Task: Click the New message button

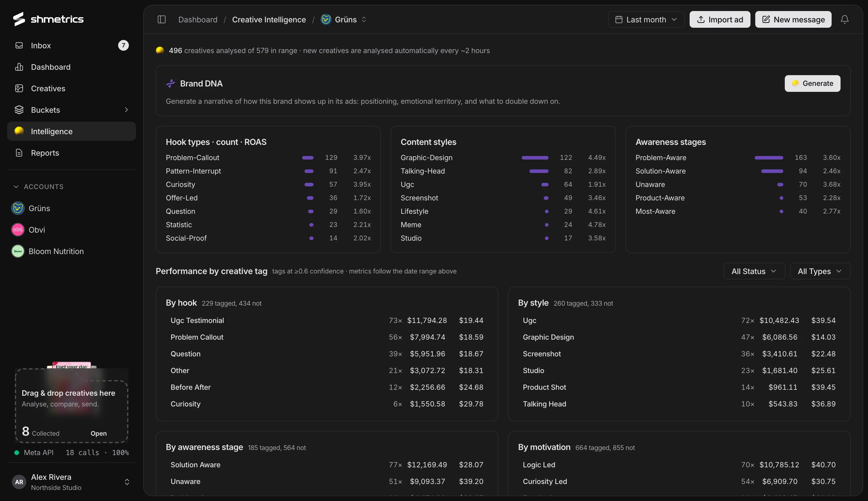Action: point(793,20)
